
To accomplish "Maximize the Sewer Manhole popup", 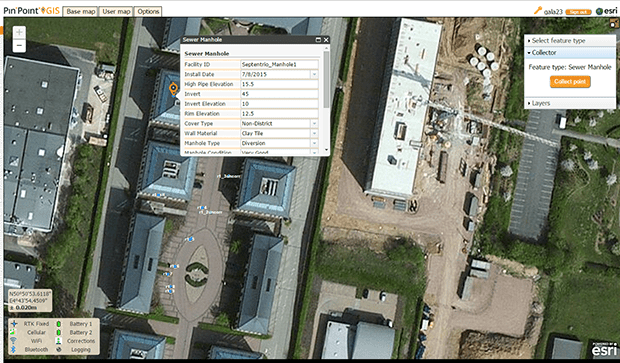I will coord(318,40).
